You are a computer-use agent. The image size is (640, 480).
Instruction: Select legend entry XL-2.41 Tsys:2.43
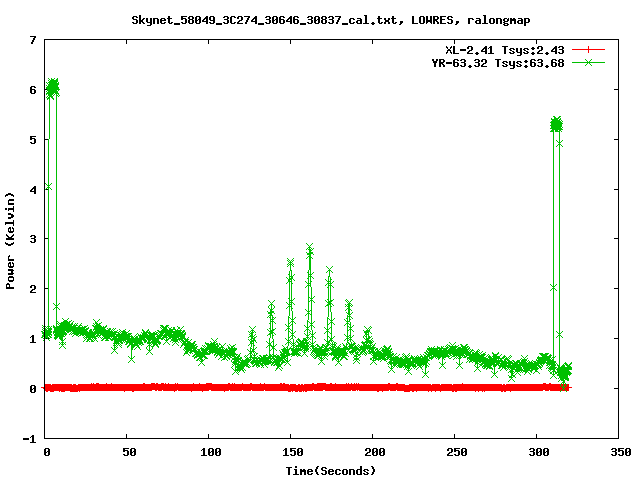tap(504, 50)
